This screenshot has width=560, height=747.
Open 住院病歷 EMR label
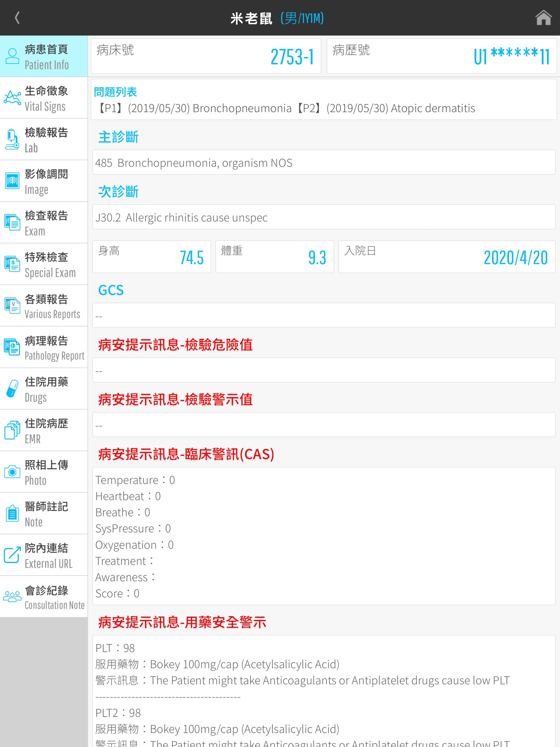tap(46, 431)
